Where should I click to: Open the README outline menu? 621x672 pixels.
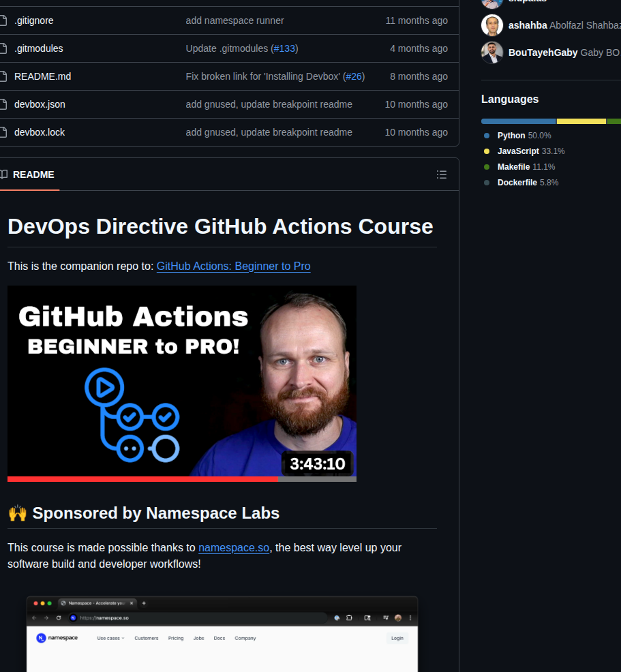pos(442,174)
